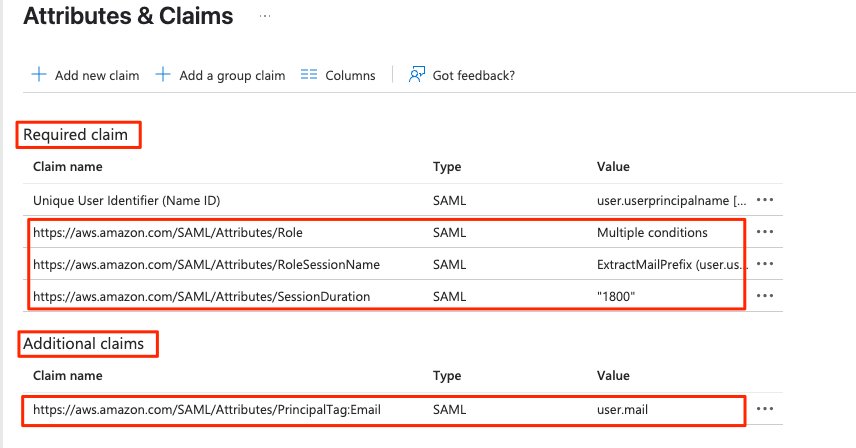The width and height of the screenshot is (856, 448).
Task: Click the Add new claim button
Action: (x=86, y=75)
